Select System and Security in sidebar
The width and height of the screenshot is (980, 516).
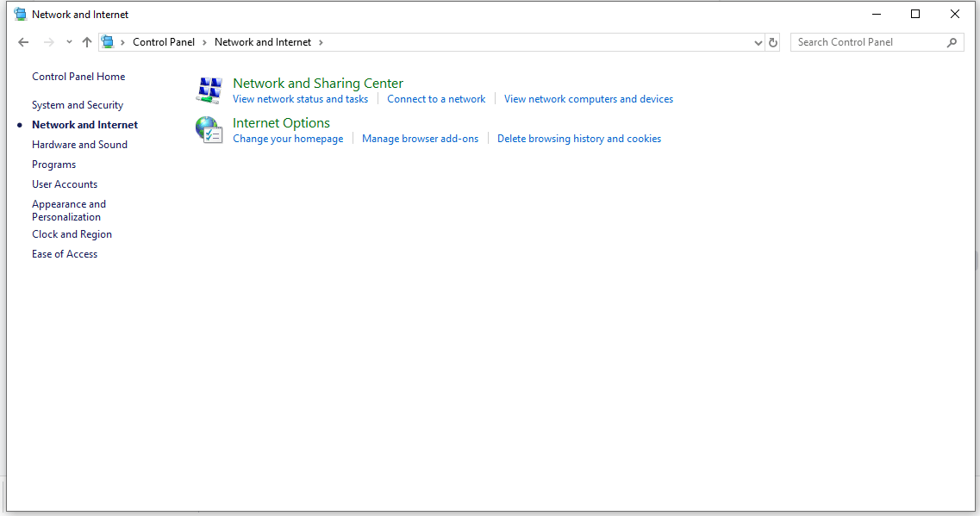78,105
